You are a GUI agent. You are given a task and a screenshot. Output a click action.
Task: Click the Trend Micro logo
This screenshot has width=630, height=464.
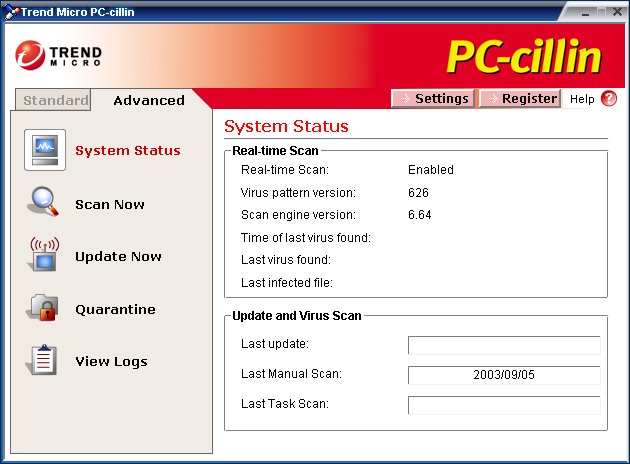(x=58, y=55)
